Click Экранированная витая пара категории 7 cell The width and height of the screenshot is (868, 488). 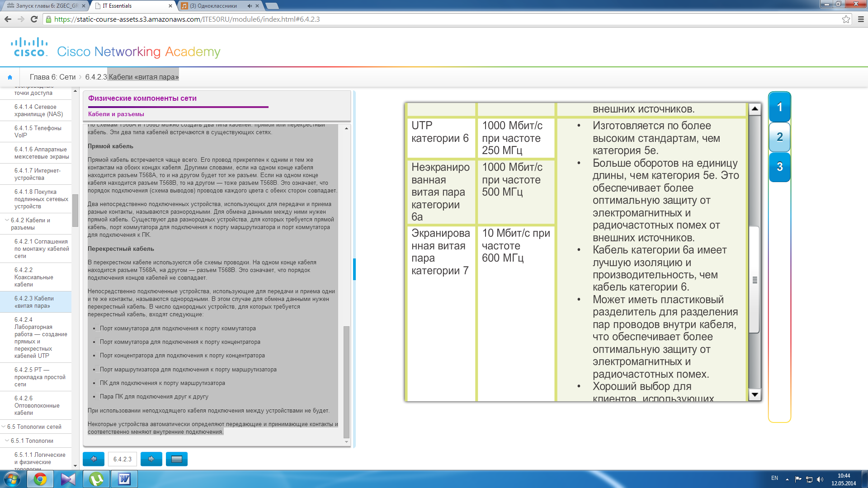tap(441, 313)
